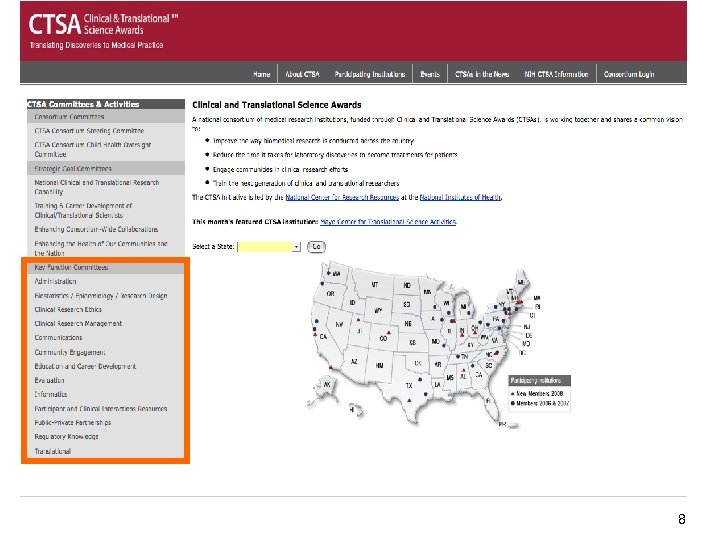
Task: Select Nebraska (NE) on the map
Action: click(x=408, y=324)
